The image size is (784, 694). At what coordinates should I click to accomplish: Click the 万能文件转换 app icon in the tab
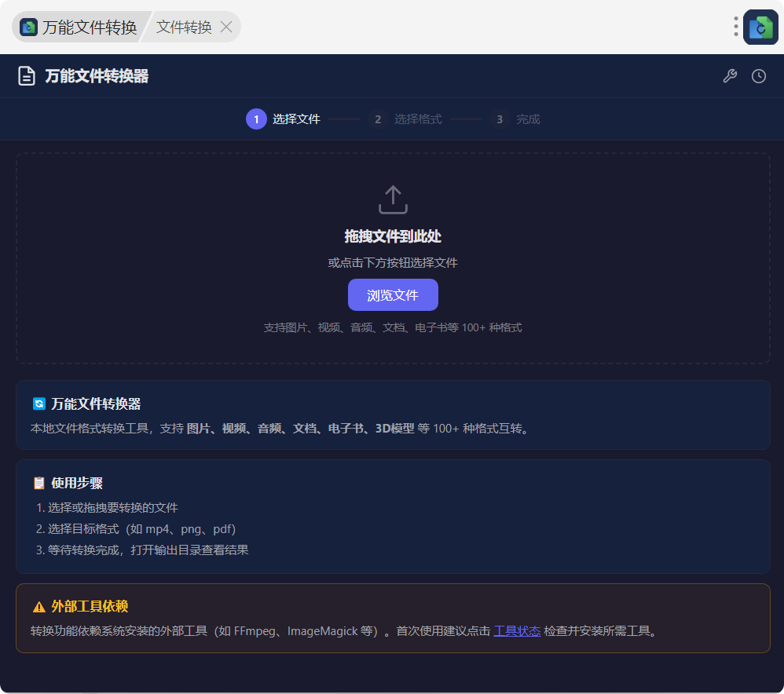(x=28, y=27)
